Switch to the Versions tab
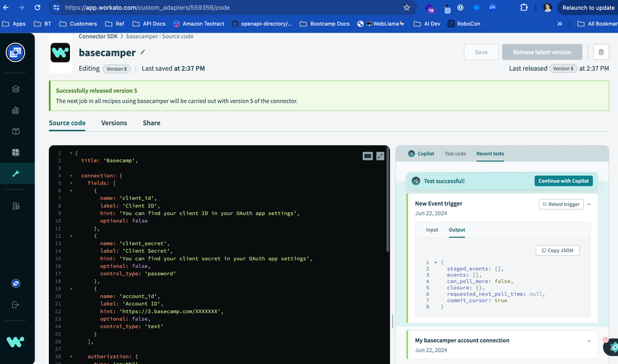The image size is (618, 364). point(114,123)
